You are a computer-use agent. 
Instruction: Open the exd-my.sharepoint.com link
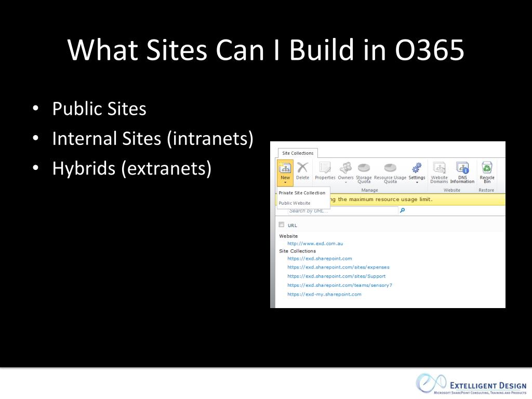click(x=324, y=295)
